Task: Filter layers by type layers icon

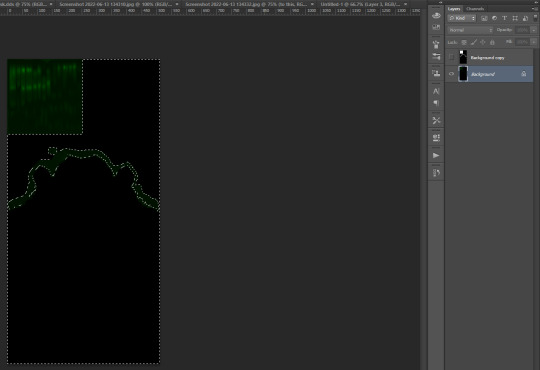Action: pyautogui.click(x=505, y=18)
